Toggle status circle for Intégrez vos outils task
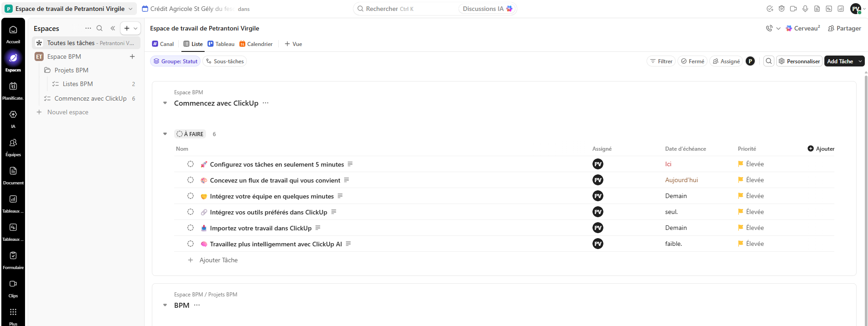This screenshot has width=868, height=326. click(191, 212)
